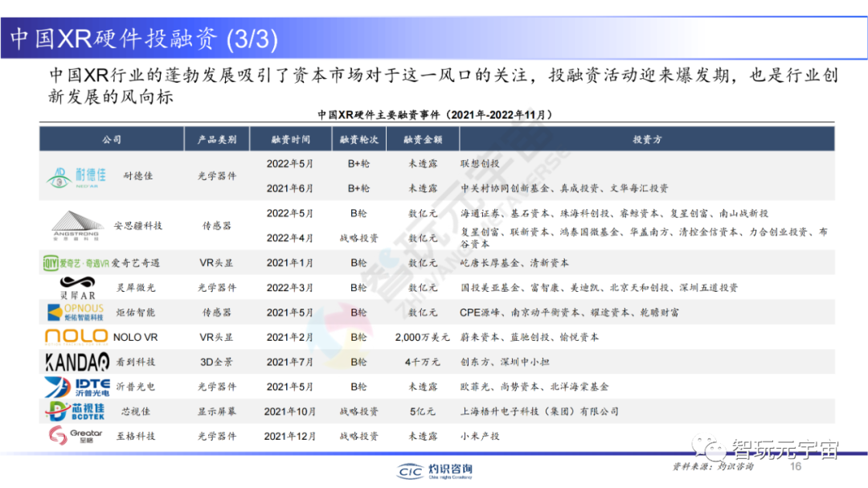This screenshot has height=488, width=868.
Task: Click the date 2021年12月
Action: (290, 436)
